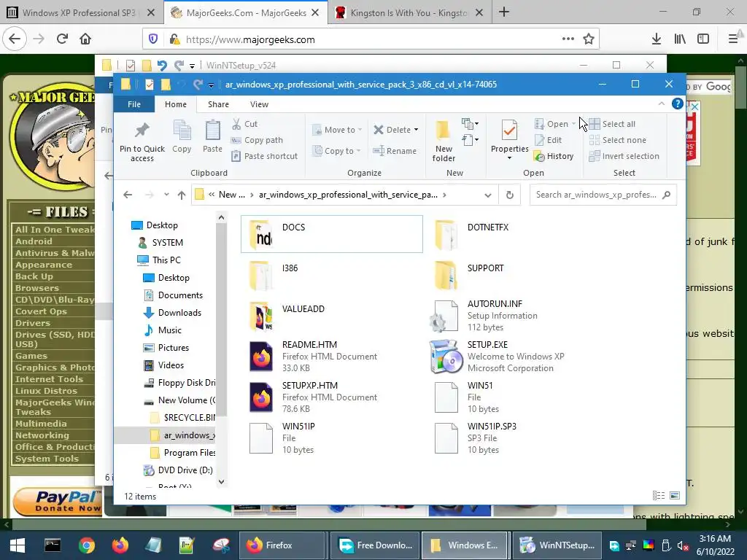Viewport: 747px width, 560px height.
Task: Open Games category link
Action: 31,356
